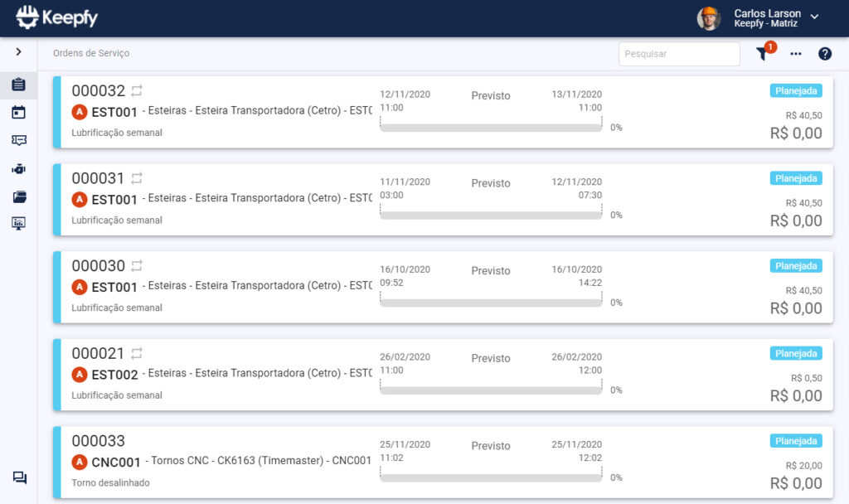
Task: Open the engine assets icon in the sidebar
Action: (18, 169)
